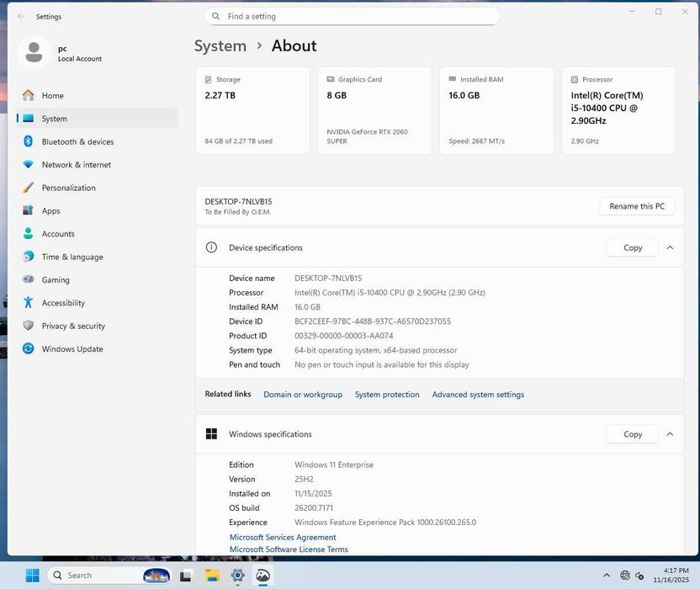Click the Home house icon

28,95
